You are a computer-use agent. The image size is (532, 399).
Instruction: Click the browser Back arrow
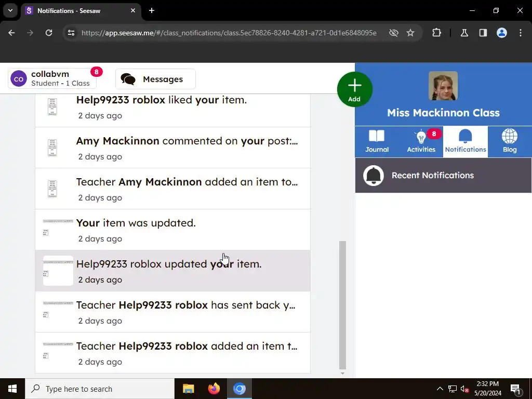pyautogui.click(x=11, y=33)
